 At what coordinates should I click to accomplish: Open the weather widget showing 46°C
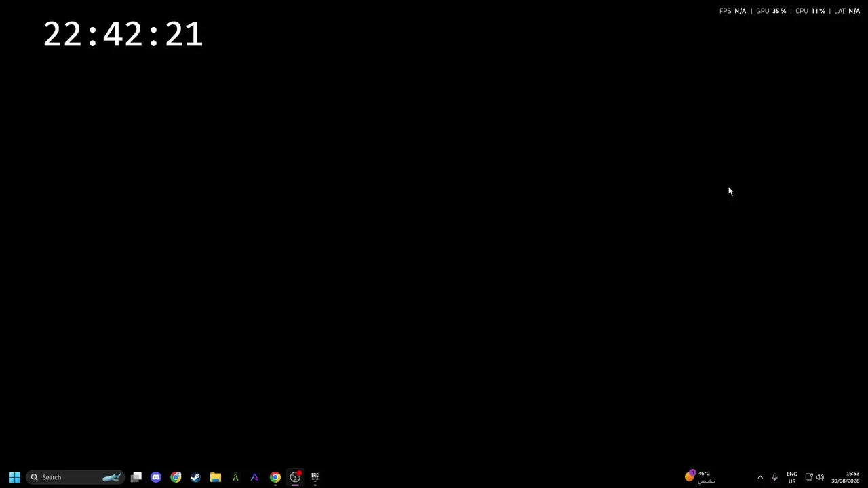(700, 476)
